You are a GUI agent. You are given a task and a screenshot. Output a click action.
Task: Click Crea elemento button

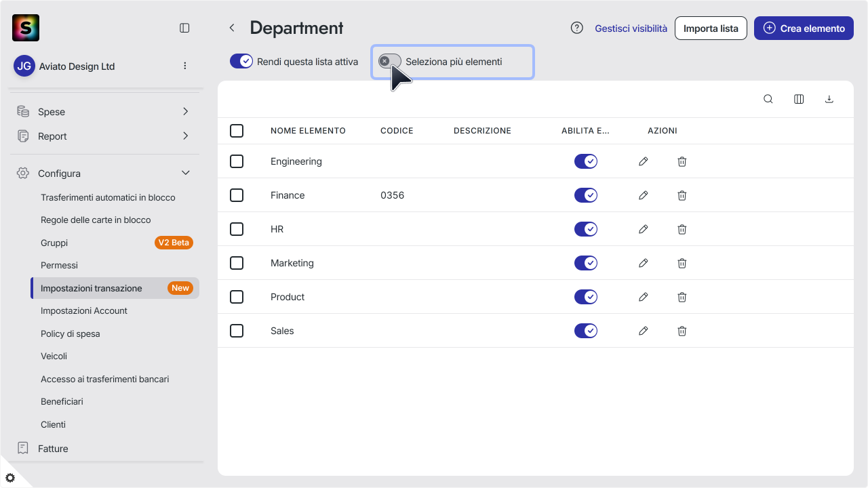coord(804,28)
